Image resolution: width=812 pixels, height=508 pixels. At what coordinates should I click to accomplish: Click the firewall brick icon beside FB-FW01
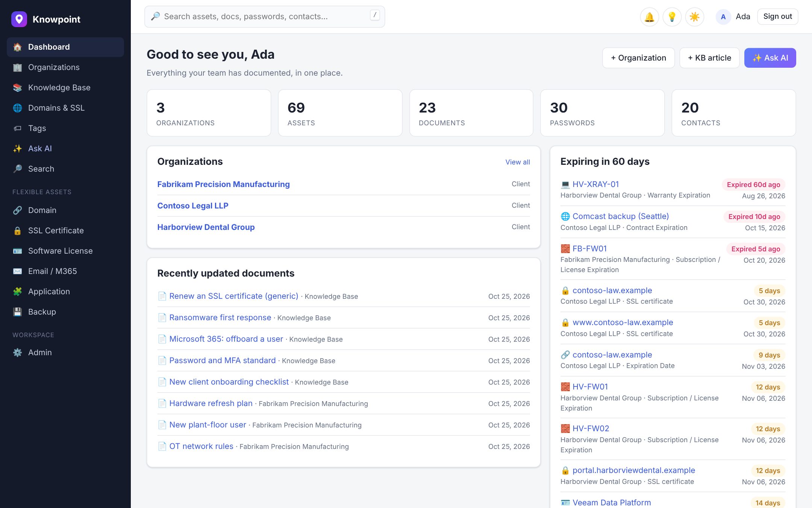(x=565, y=249)
